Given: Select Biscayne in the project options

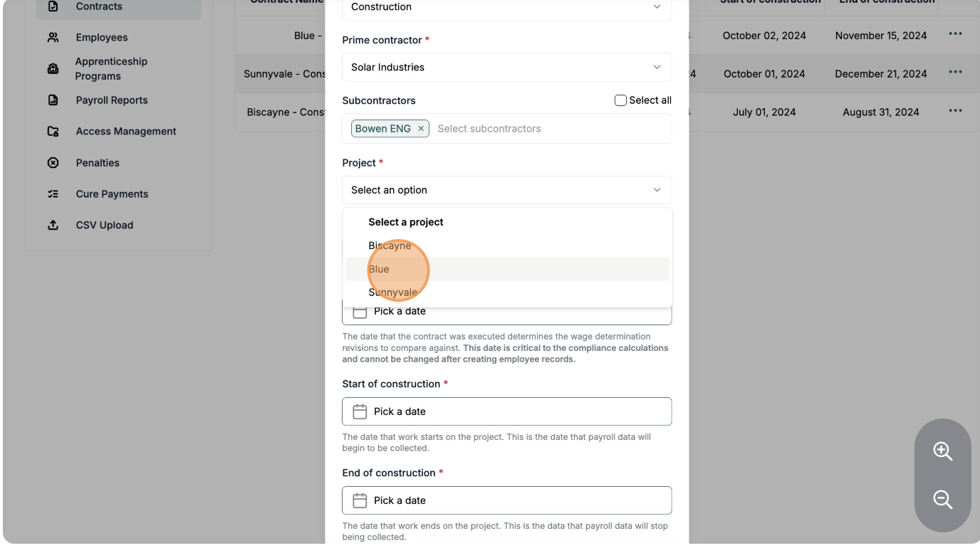Looking at the screenshot, I should tap(390, 246).
